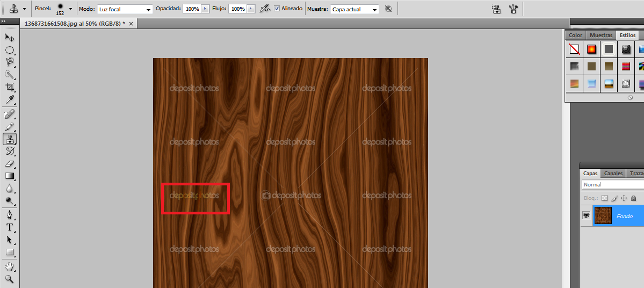Select the Eyedropper tool
Screen dimensions: 644x288
[10, 99]
